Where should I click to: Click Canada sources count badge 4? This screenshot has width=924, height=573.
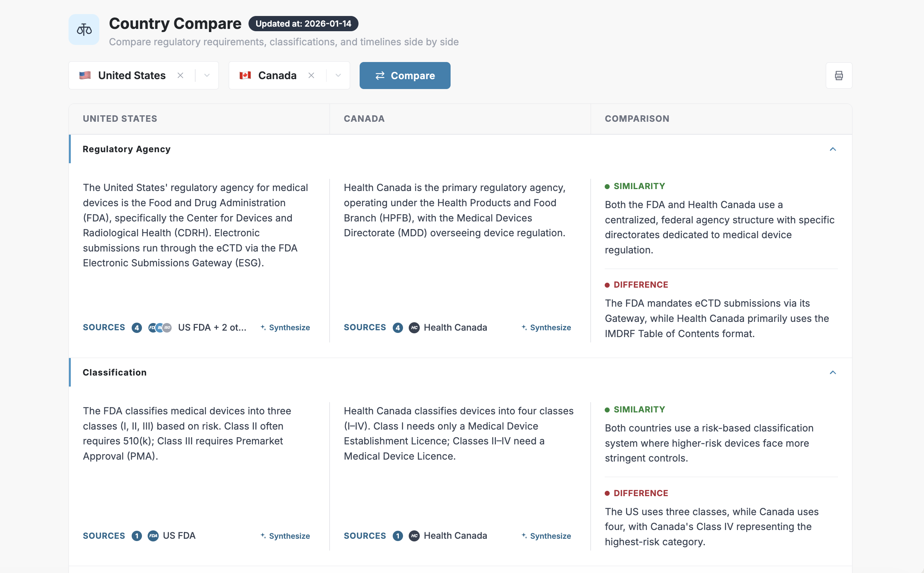coord(398,328)
